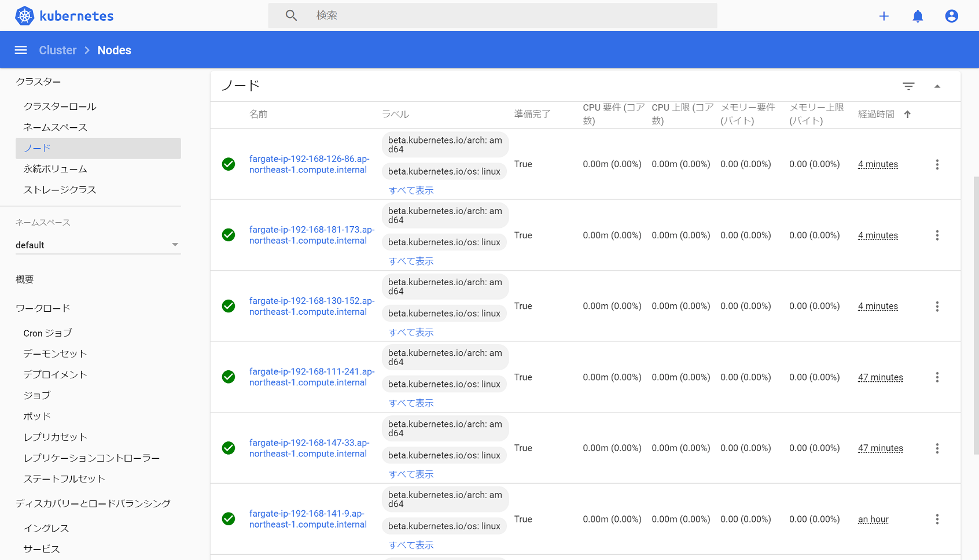Open the kebab menu for fargate-ip-192-168-141-9 node
Screen dimensions: 979x560
(x=937, y=520)
